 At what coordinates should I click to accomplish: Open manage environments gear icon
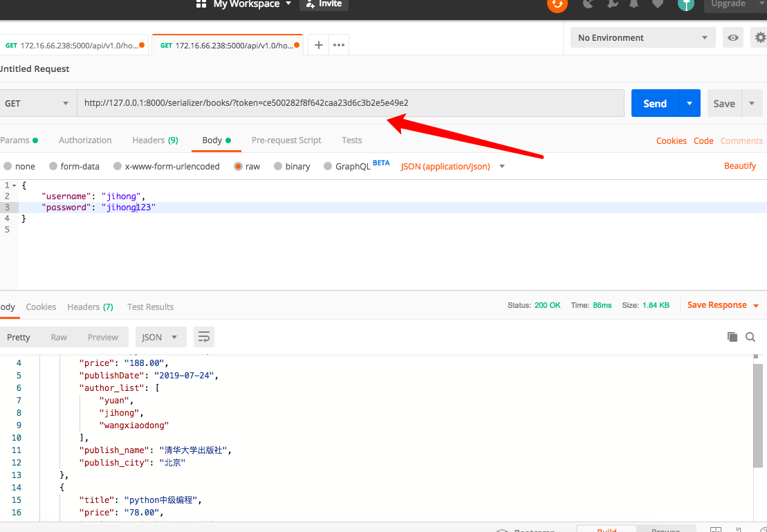point(759,37)
